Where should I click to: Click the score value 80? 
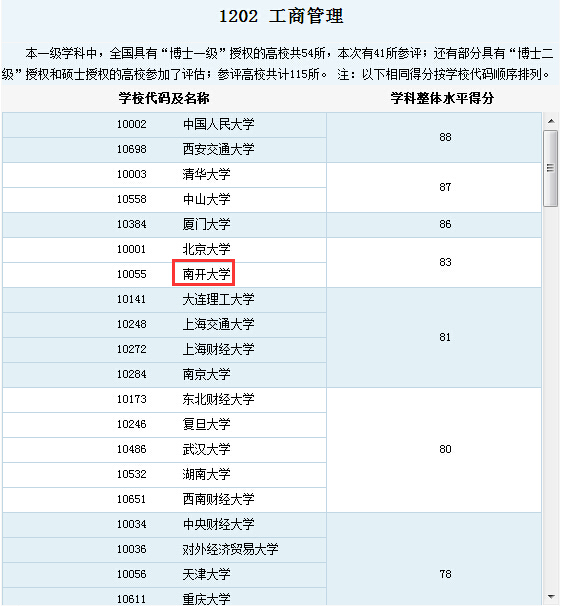pyautogui.click(x=445, y=449)
